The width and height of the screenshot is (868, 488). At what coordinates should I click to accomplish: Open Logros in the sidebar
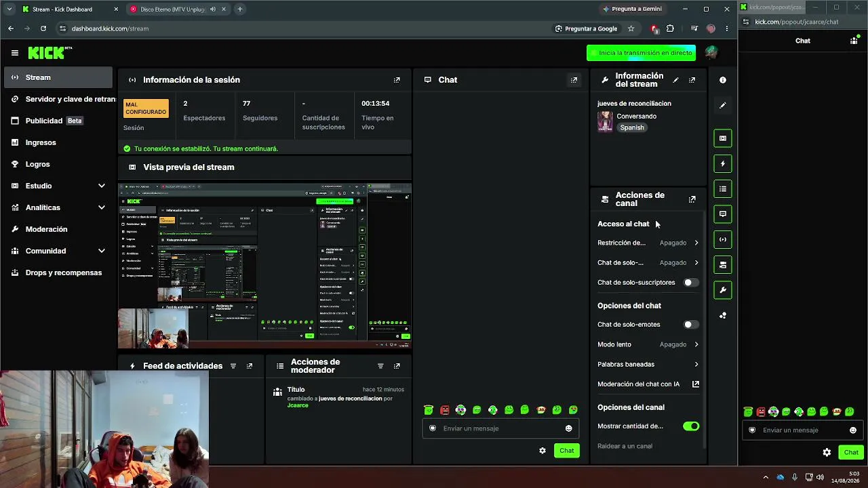tap(58, 164)
